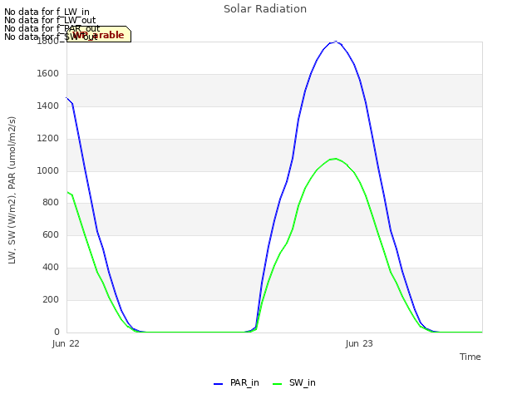The width and height of the screenshot is (532, 399).
Task: Select the 'Solar Radiation' chart title
Action: [x=265, y=9]
